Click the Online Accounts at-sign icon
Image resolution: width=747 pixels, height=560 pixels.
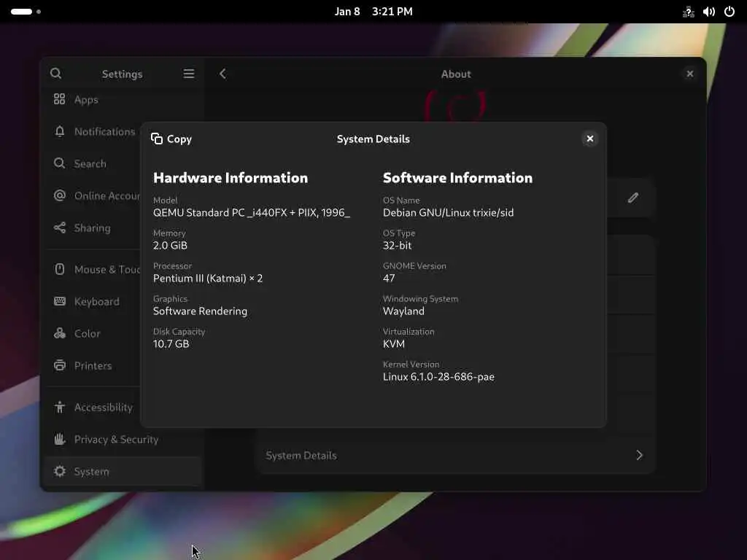click(60, 195)
